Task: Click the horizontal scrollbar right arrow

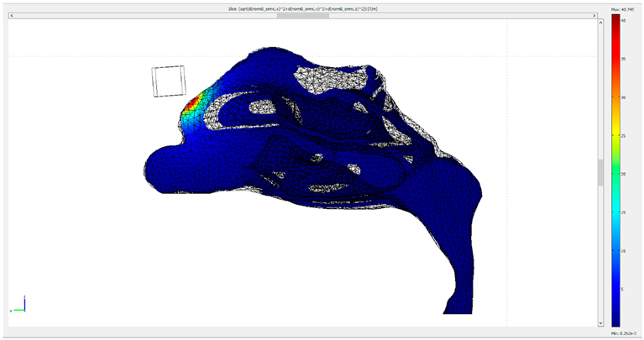Action: [594, 15]
